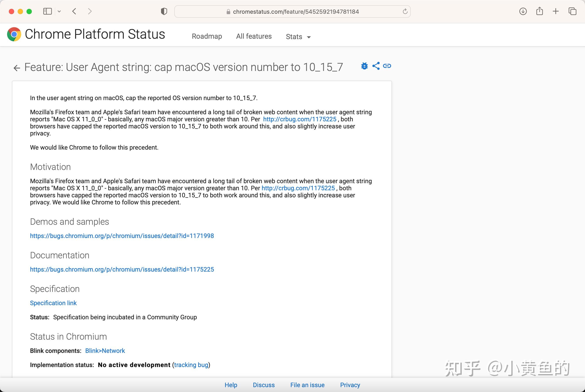The height and width of the screenshot is (392, 585).
Task: Click the chromestatus.com address bar
Action: 292,11
